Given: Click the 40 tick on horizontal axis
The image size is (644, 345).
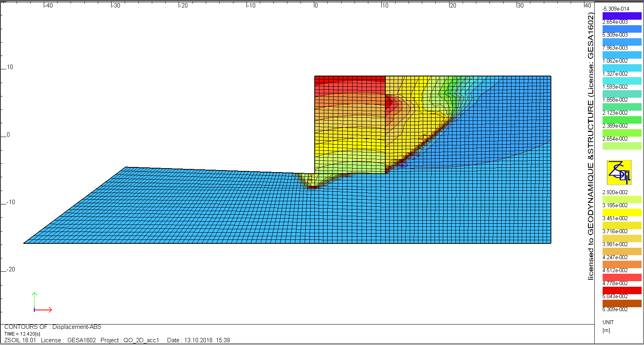Looking at the screenshot, I should (x=588, y=6).
